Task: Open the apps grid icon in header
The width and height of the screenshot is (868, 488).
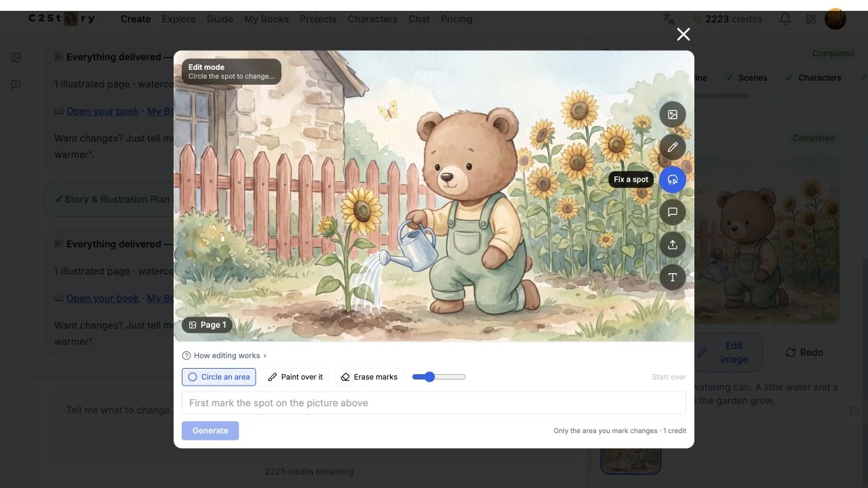Action: 811,19
